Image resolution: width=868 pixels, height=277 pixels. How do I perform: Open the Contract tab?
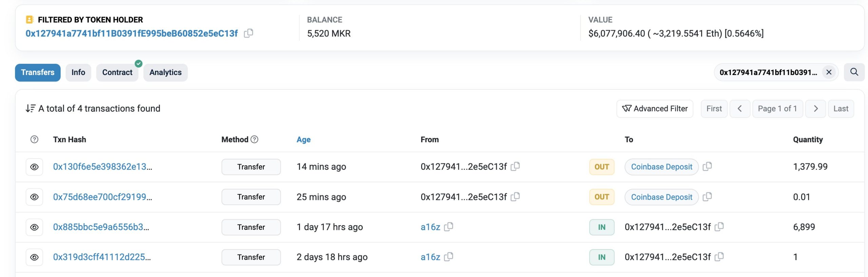[117, 72]
